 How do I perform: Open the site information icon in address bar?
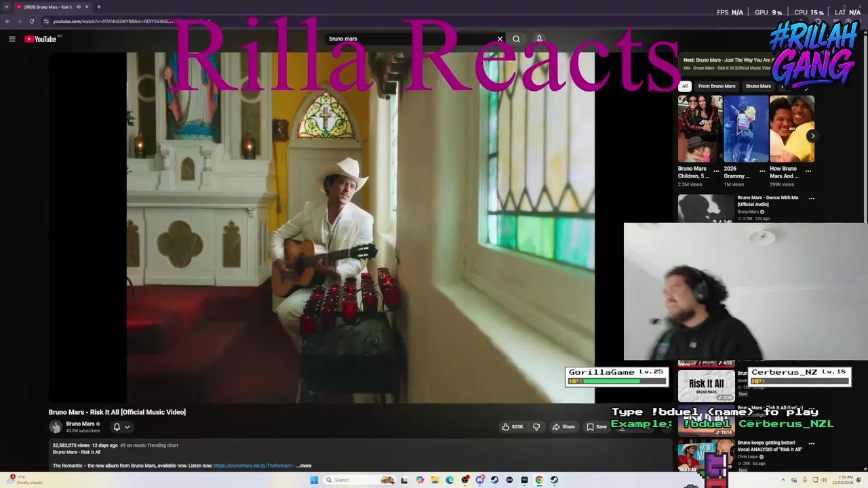(46, 21)
